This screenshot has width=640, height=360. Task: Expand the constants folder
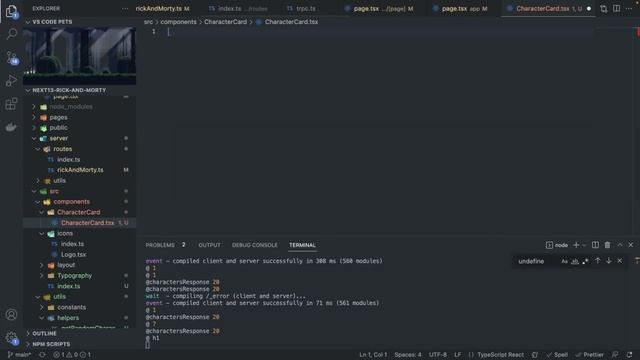click(x=71, y=307)
